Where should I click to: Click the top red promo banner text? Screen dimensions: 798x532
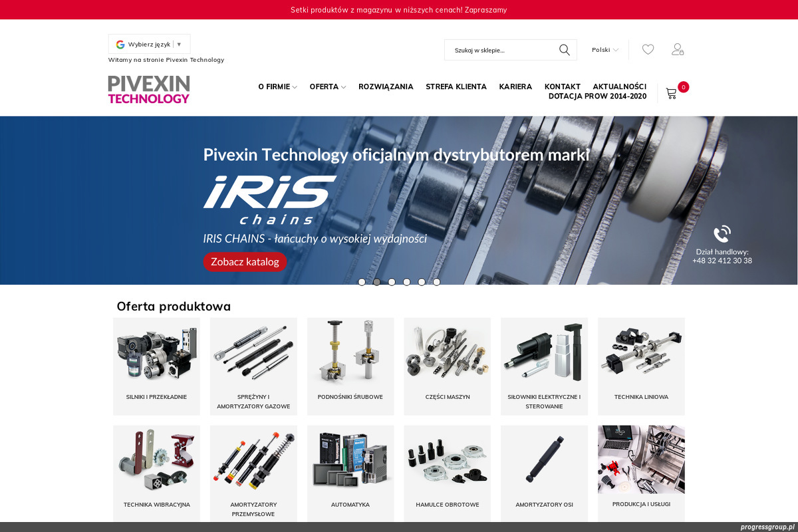pyautogui.click(x=399, y=10)
